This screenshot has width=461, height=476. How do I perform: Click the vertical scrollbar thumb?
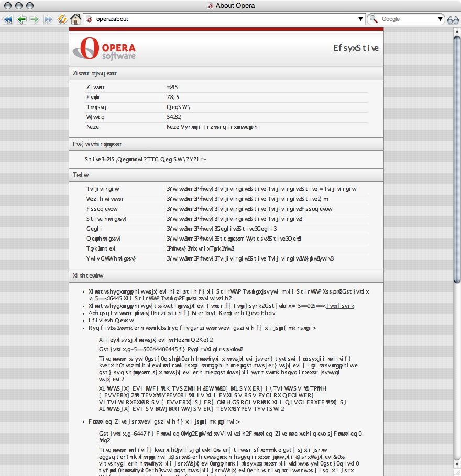457,159
